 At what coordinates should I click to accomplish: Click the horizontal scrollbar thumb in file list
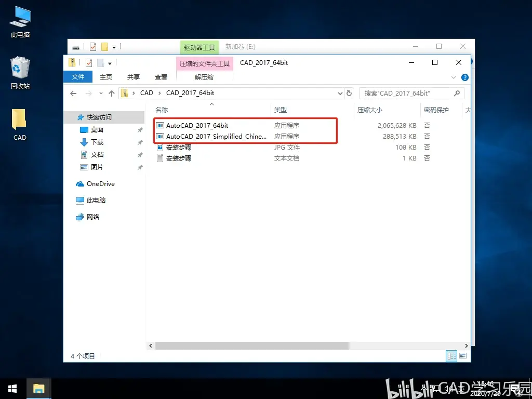(x=252, y=345)
